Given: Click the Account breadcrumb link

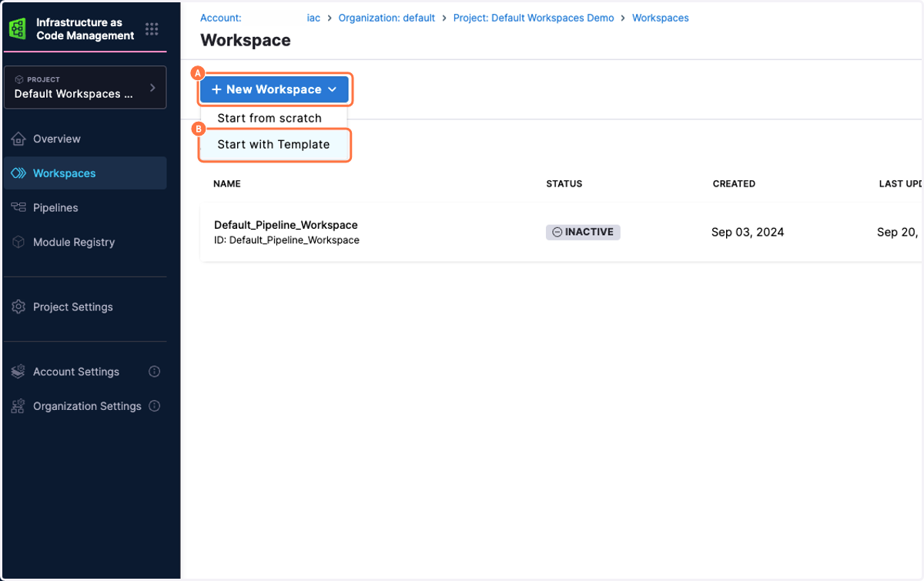Looking at the screenshot, I should click(221, 18).
